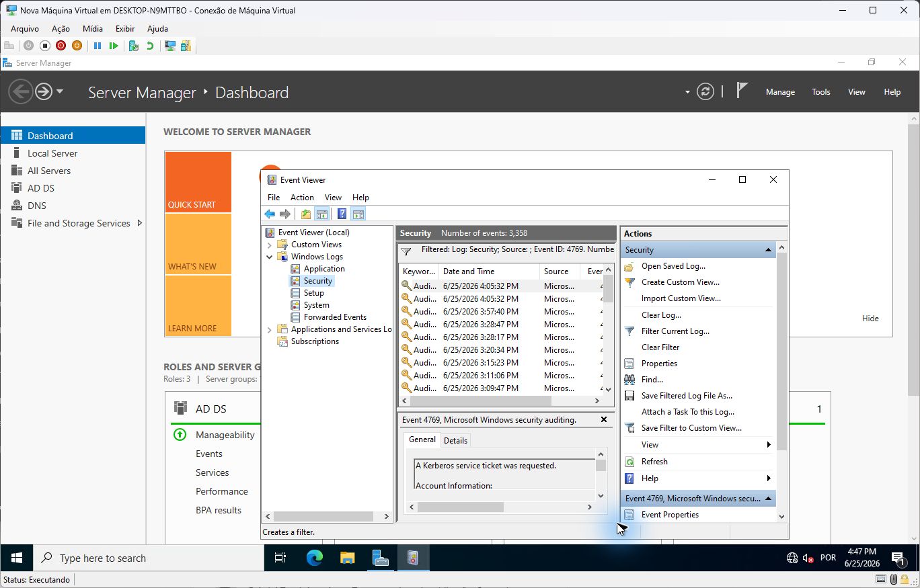Open the Arquivo menu

click(x=25, y=29)
